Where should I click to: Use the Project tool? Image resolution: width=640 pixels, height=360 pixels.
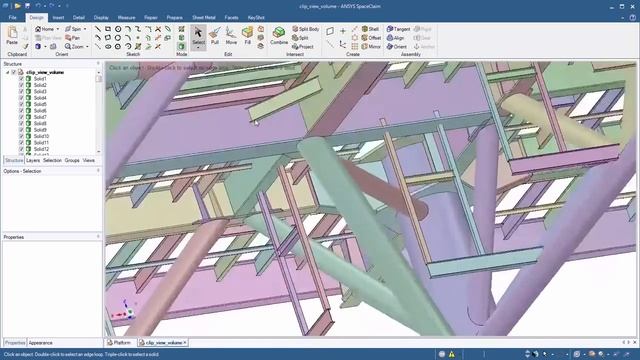(x=303, y=47)
